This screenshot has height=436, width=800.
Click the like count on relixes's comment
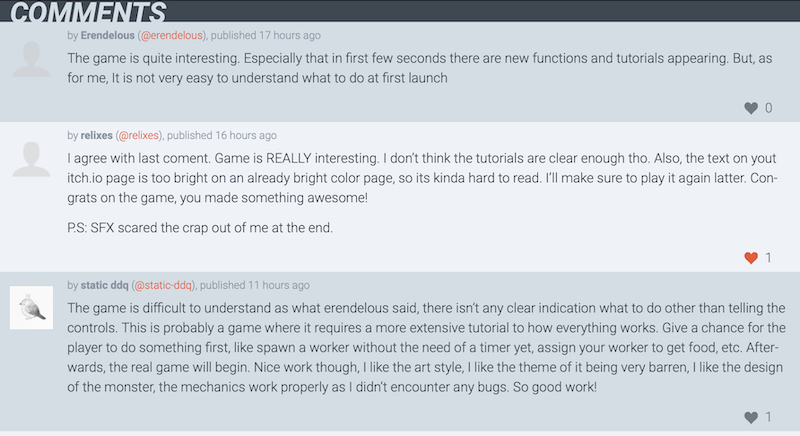coord(768,258)
